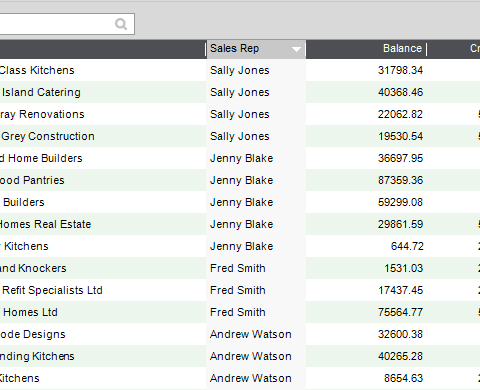Click Fred Smith in Knockers row

(x=238, y=268)
